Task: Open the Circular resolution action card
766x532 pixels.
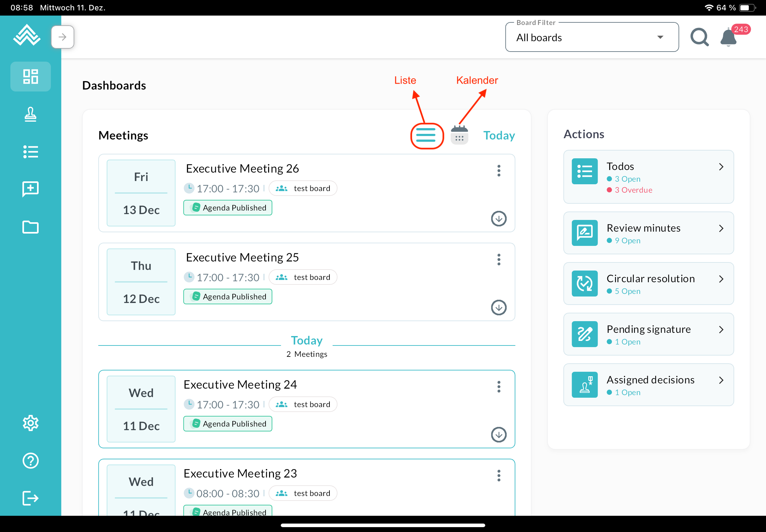Action: pyautogui.click(x=648, y=284)
